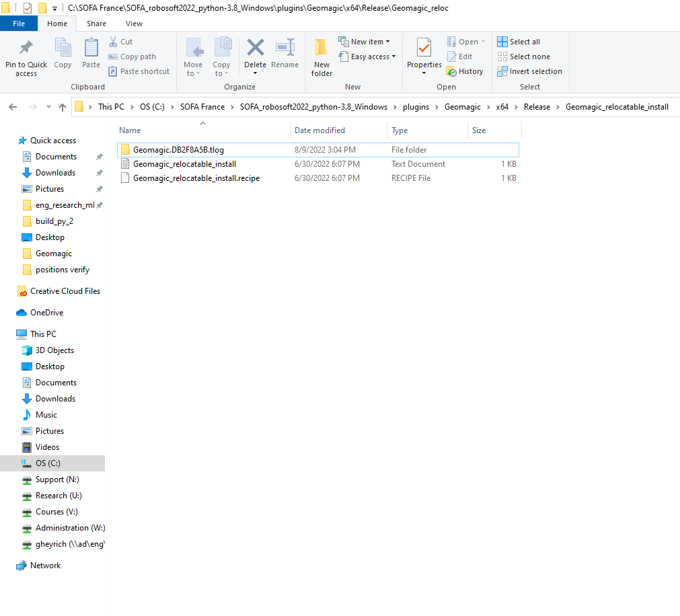The image size is (680, 616).
Task: Navigate to Release in breadcrumb
Action: tap(537, 107)
